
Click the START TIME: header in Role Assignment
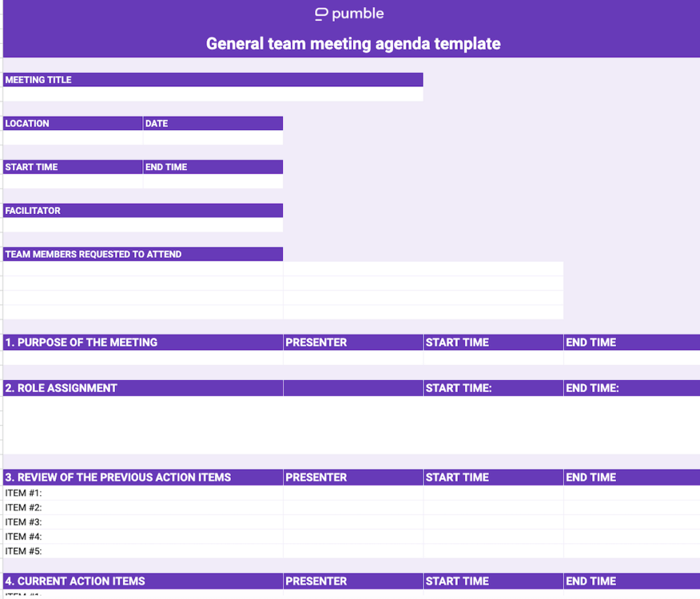click(x=458, y=388)
